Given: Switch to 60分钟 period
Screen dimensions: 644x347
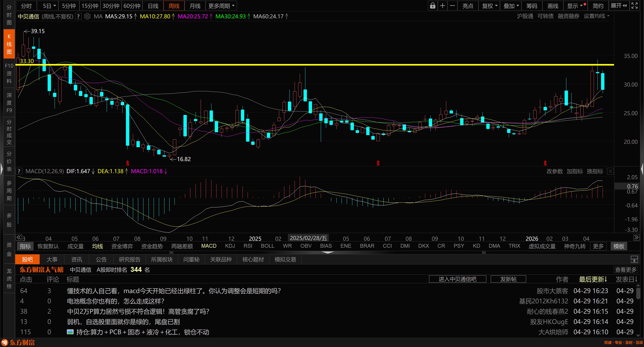Looking at the screenshot, I should click(x=132, y=6).
